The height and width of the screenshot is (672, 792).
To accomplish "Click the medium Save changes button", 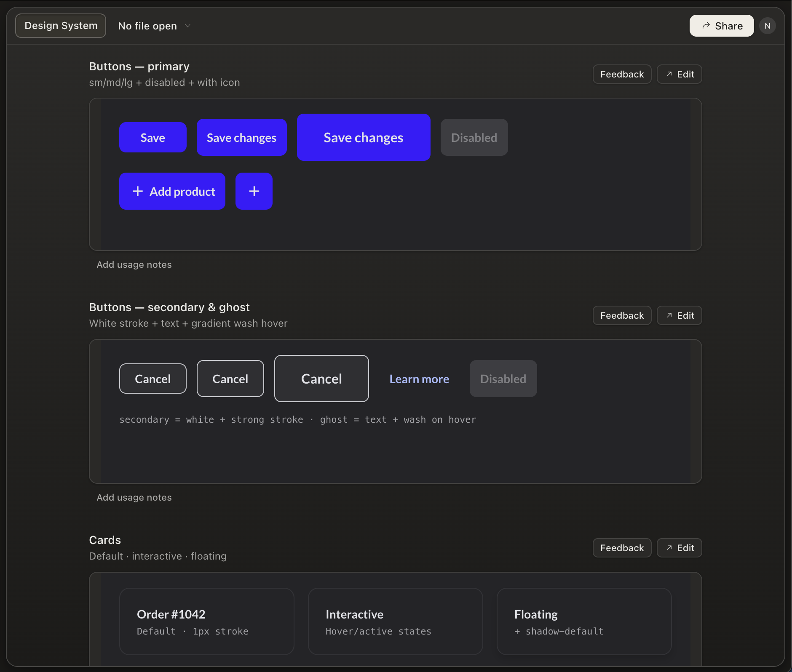I will (x=242, y=138).
